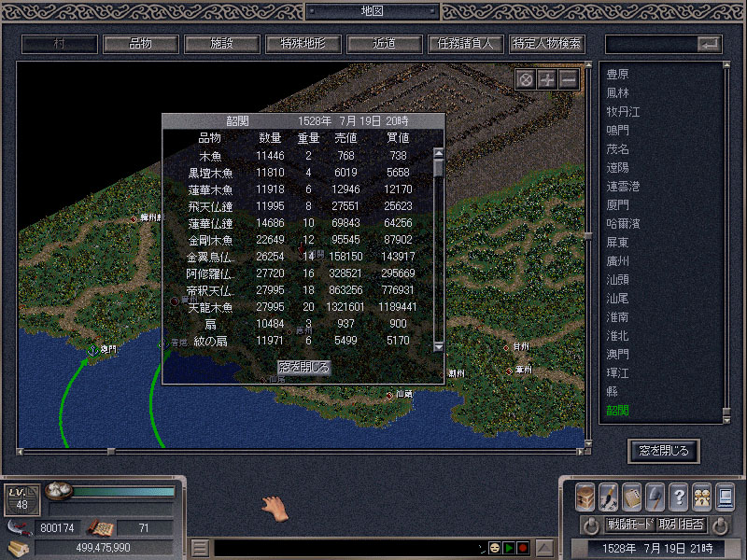Open the two-person party icon
747x560 pixels.
point(701,496)
